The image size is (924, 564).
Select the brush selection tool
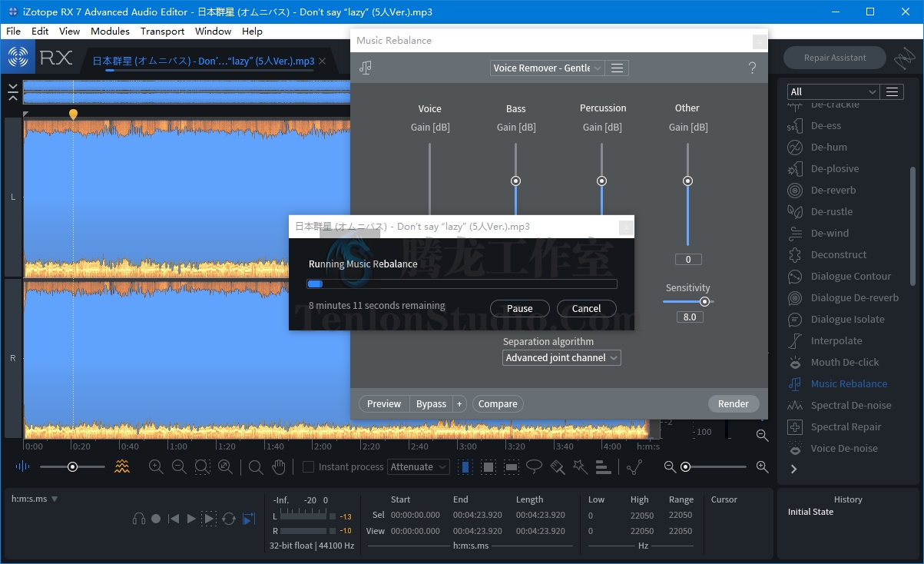click(x=558, y=466)
